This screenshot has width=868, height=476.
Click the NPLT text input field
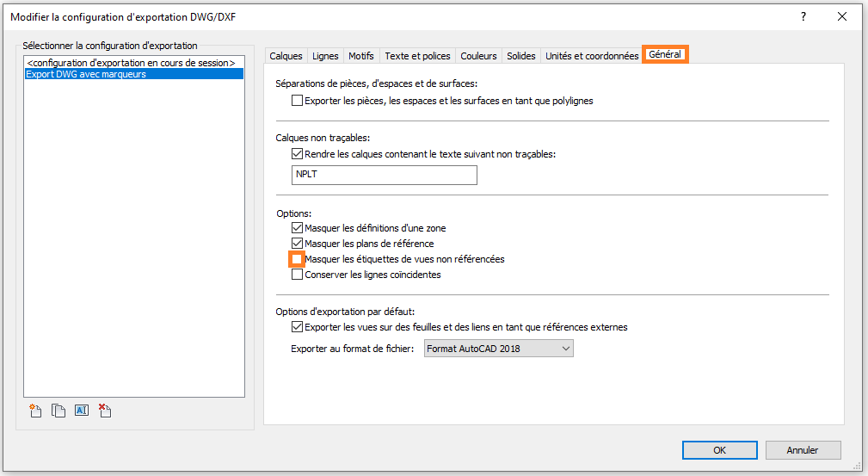click(385, 175)
